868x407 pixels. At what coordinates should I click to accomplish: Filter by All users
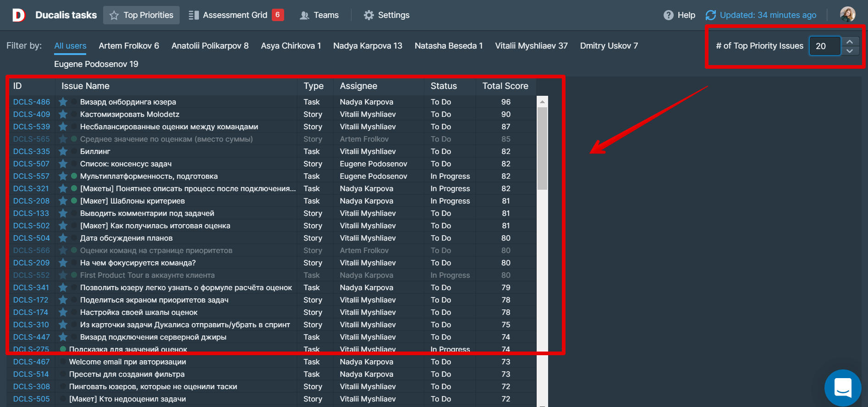click(70, 46)
